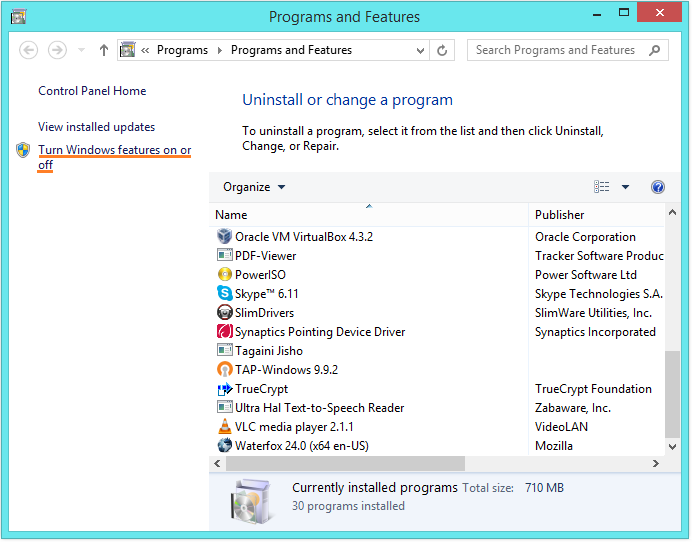Click the vertical scrollbar down arrow

tap(672, 447)
